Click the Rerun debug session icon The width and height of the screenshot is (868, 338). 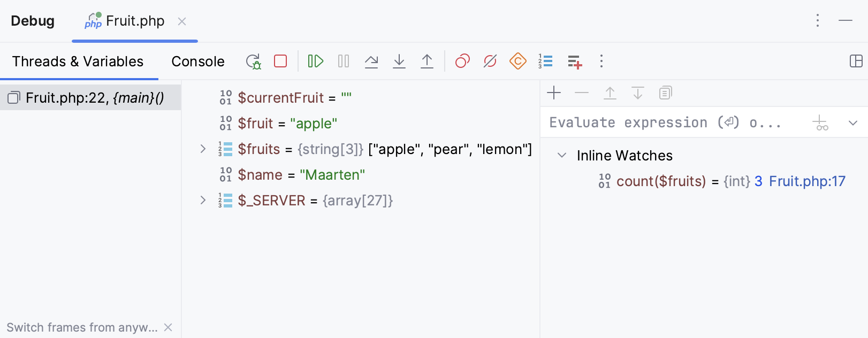[253, 62]
